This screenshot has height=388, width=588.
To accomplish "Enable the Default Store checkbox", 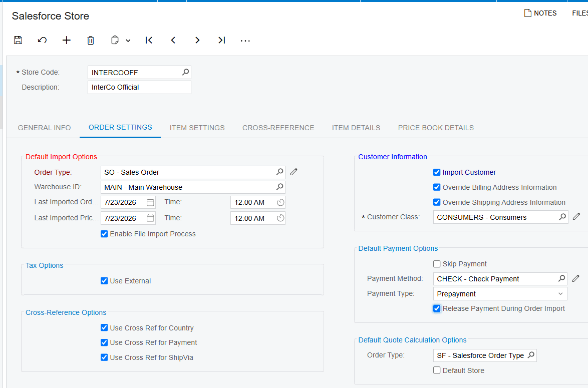I will (437, 370).
